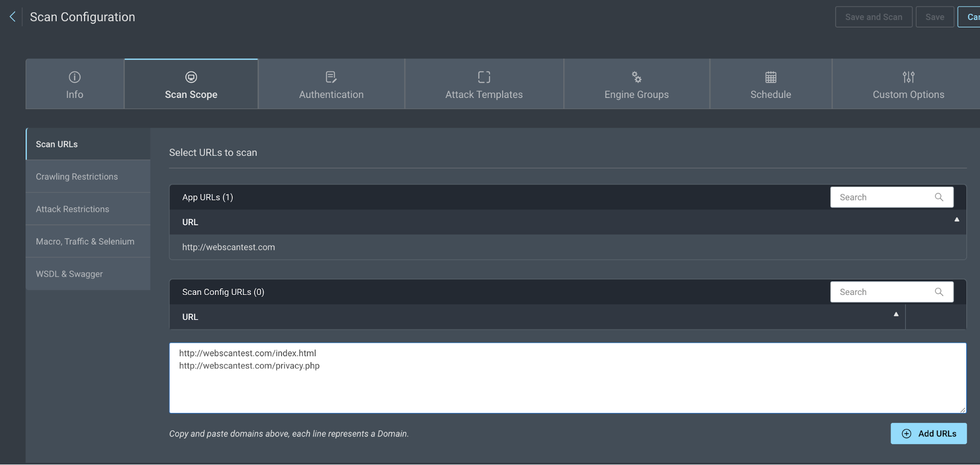Click the Info tab circle icon
Viewport: 980px width, 465px height.
coord(75,77)
